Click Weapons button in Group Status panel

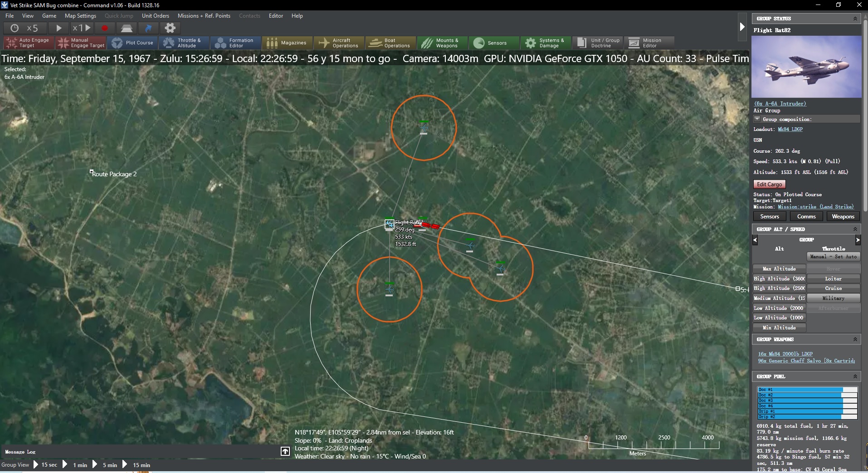(843, 217)
